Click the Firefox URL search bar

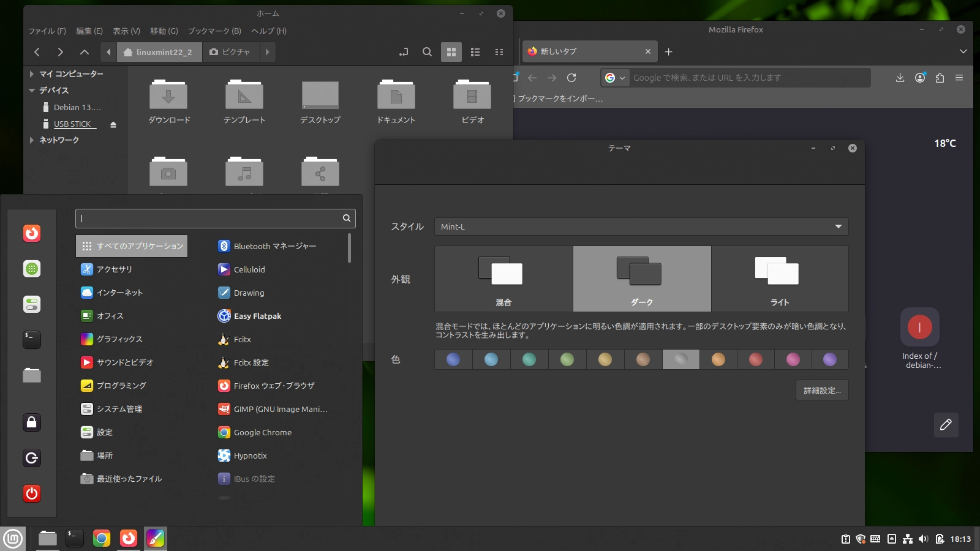735,78
